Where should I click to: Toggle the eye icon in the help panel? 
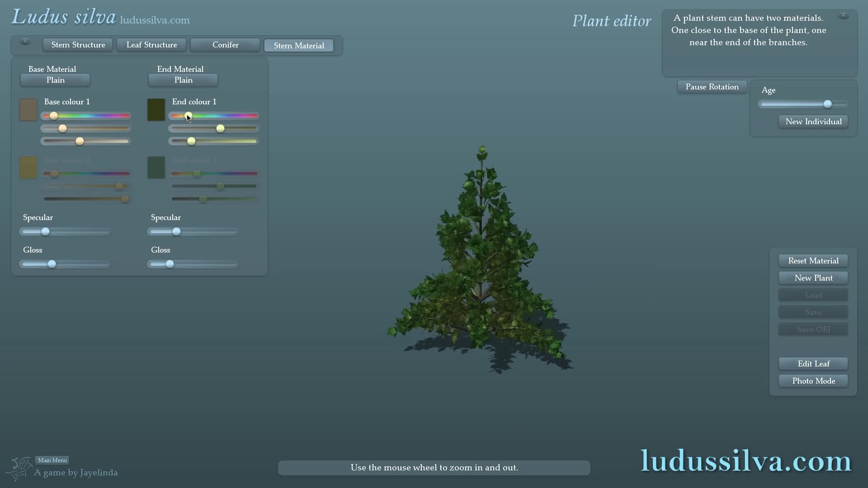pos(843,16)
